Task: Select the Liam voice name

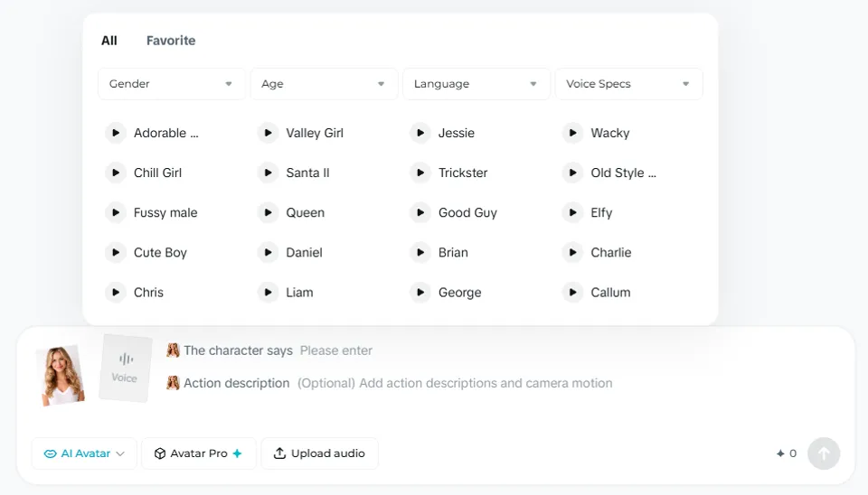Action: 299,292
